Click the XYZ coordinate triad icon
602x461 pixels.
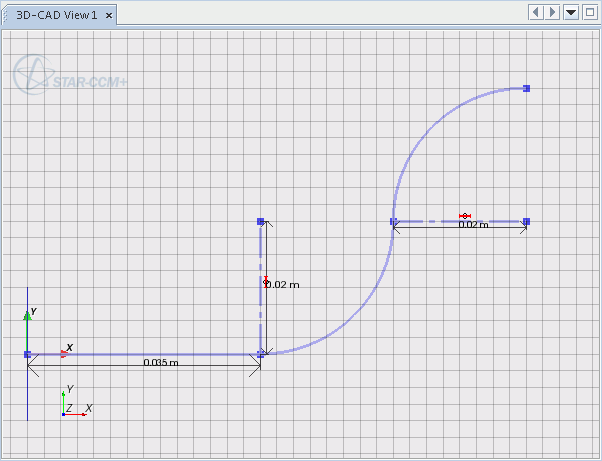75,402
